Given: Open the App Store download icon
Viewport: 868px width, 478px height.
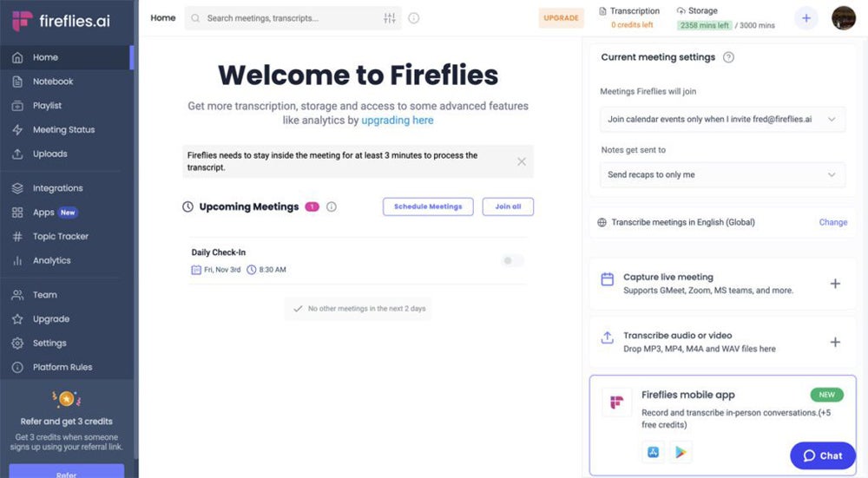Looking at the screenshot, I should tap(653, 452).
